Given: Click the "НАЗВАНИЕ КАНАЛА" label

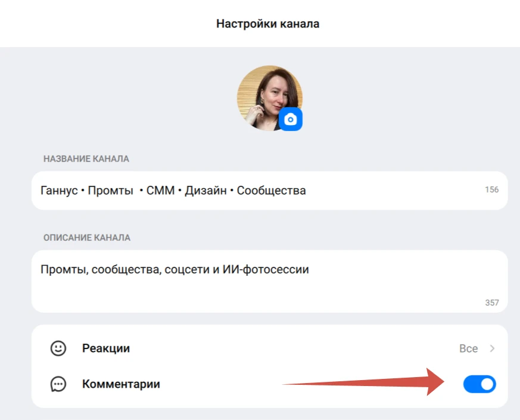Looking at the screenshot, I should (x=86, y=159).
